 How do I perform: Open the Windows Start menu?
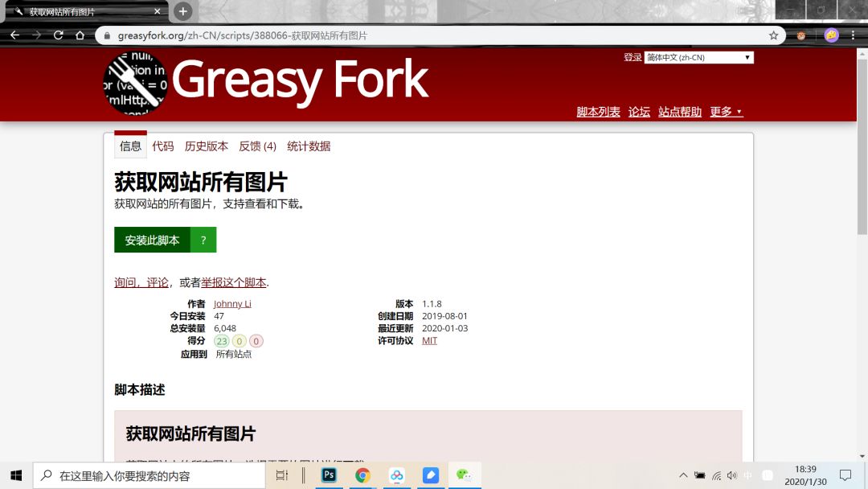click(x=16, y=475)
